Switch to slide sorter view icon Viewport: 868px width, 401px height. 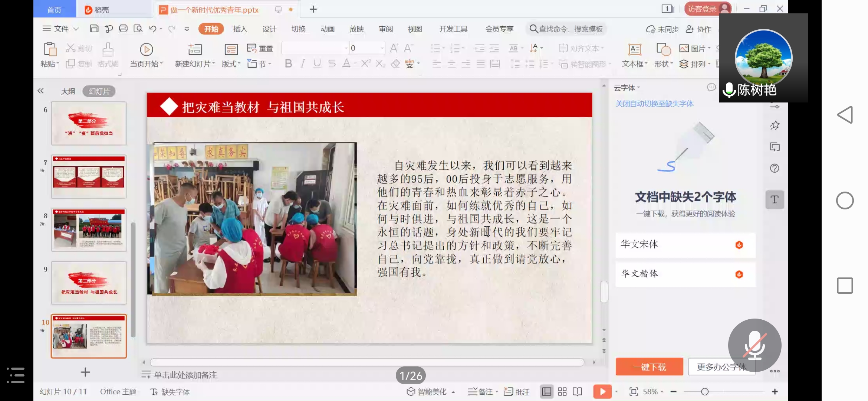pos(562,392)
